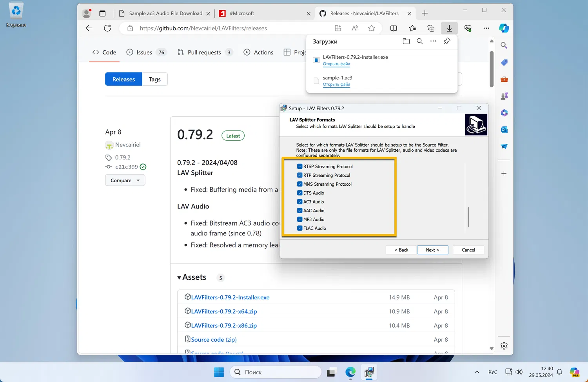
Task: Add page to favorites star
Action: coord(372,28)
